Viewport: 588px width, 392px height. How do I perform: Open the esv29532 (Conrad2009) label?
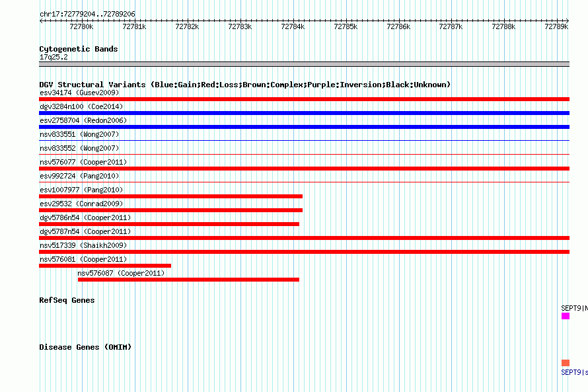pyautogui.click(x=81, y=204)
